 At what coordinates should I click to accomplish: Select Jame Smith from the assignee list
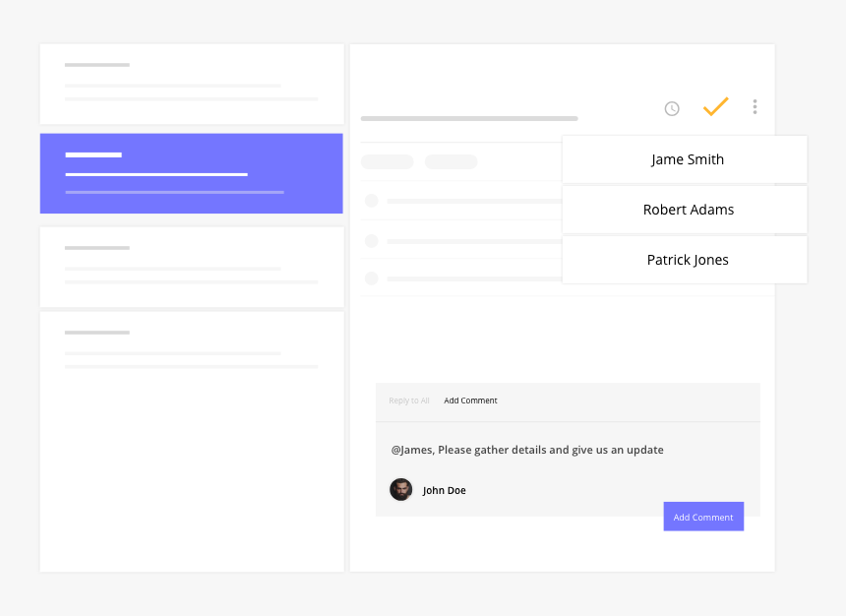click(687, 158)
